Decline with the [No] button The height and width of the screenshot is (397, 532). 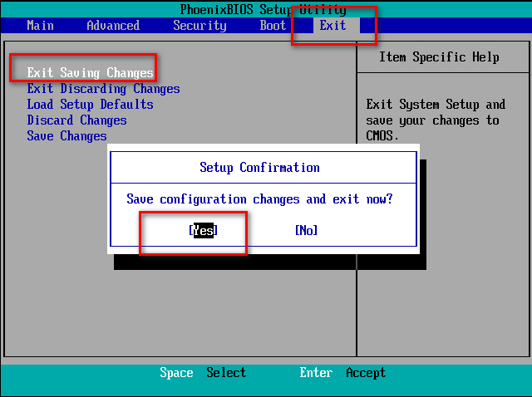tap(307, 231)
